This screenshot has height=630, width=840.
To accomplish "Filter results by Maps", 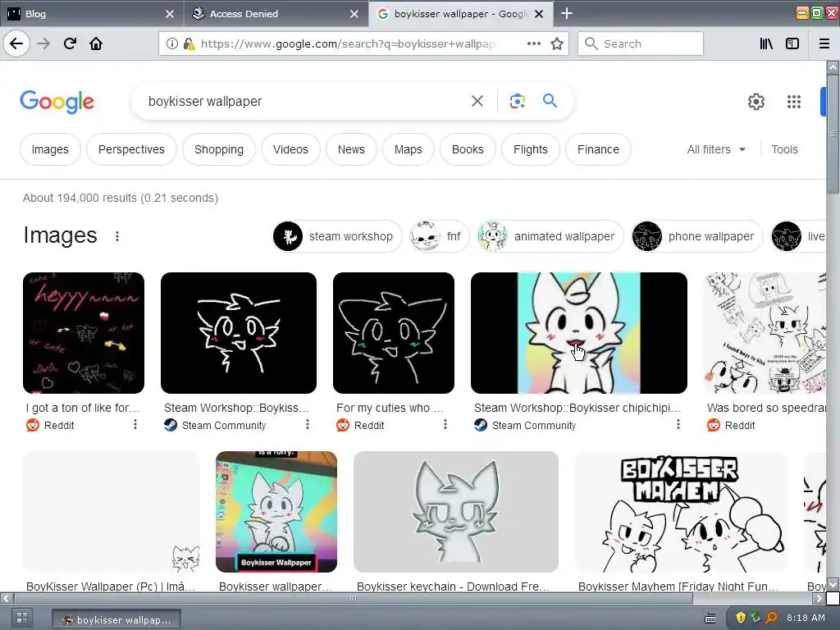I will pos(409,149).
